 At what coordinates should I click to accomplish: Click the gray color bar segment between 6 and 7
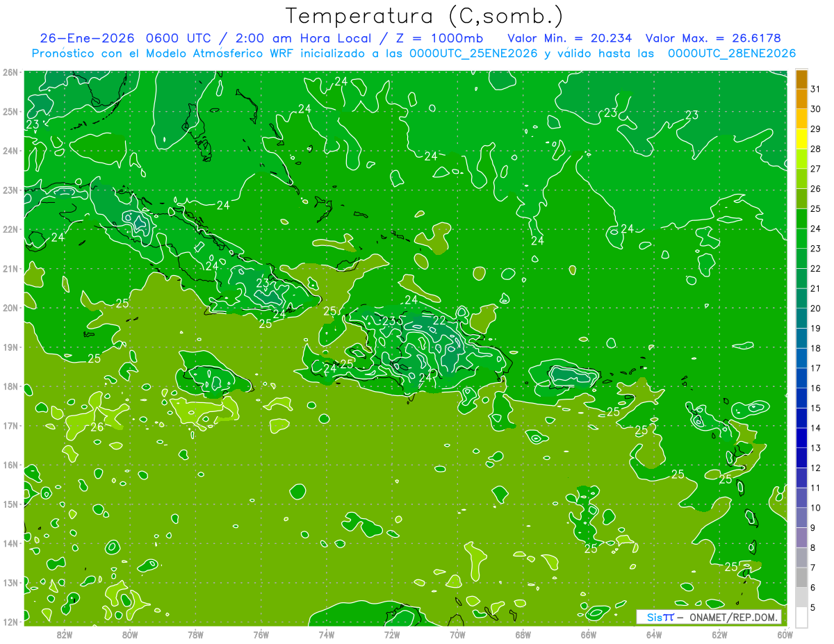tap(801, 577)
